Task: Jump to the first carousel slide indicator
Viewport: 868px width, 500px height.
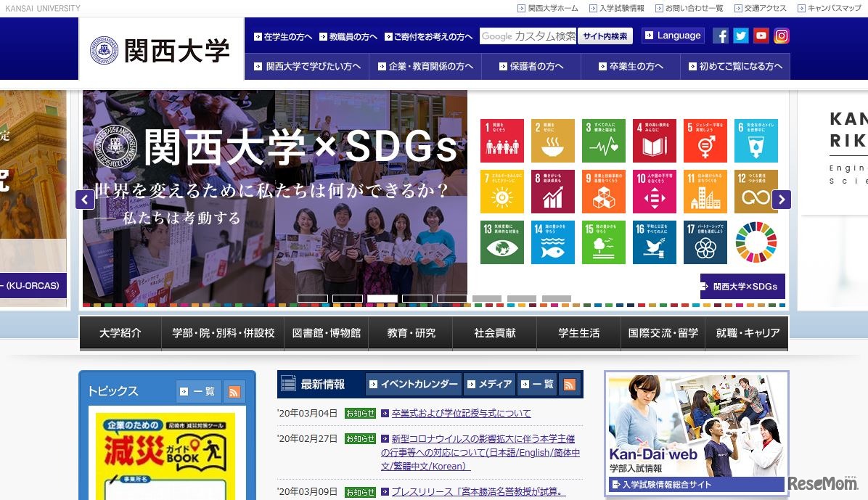Action: pos(313,298)
